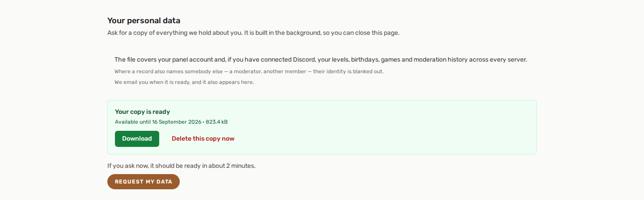Click the "blanked out" phrase
644x200 pixels.
(x=368, y=71)
